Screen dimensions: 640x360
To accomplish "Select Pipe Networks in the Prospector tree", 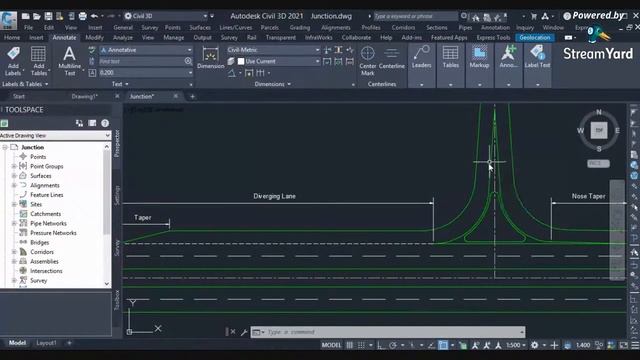I will point(48,223).
